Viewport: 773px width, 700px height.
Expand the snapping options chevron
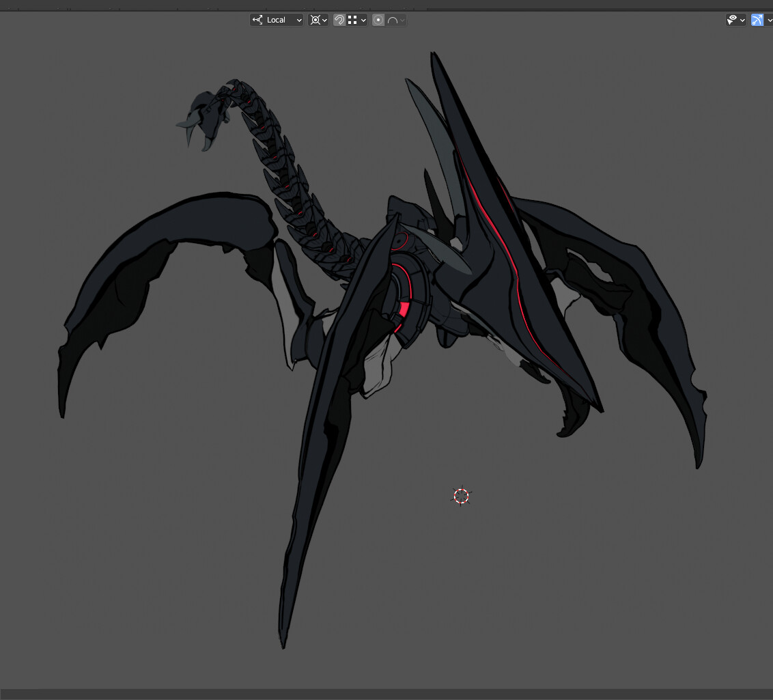click(x=362, y=20)
